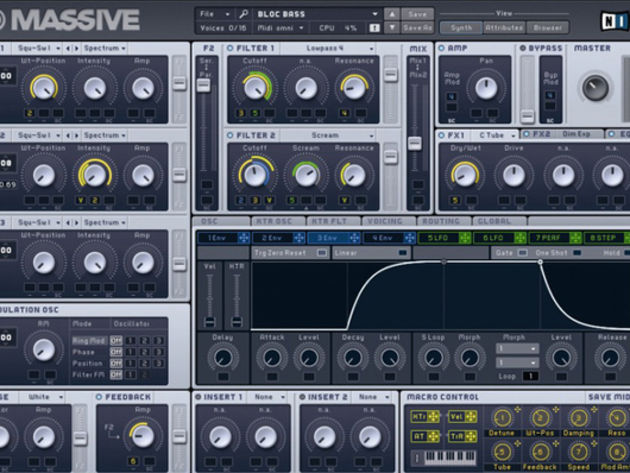Switch to the OSC tab
Viewport: 630px width, 473px height.
tap(221, 221)
